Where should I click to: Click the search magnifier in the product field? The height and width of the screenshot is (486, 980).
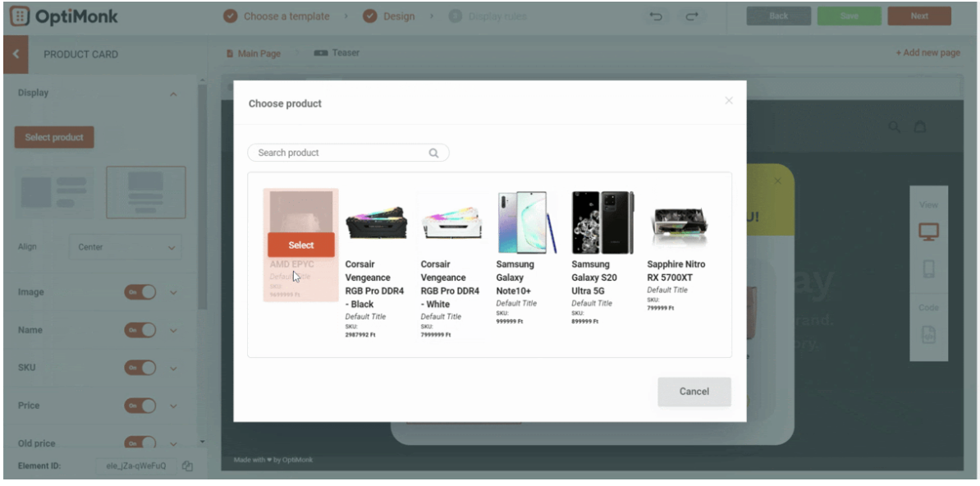pyautogui.click(x=433, y=154)
